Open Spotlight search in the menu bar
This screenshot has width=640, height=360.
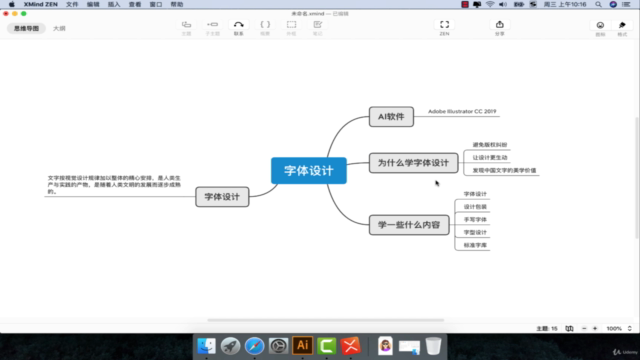(x=598, y=4)
